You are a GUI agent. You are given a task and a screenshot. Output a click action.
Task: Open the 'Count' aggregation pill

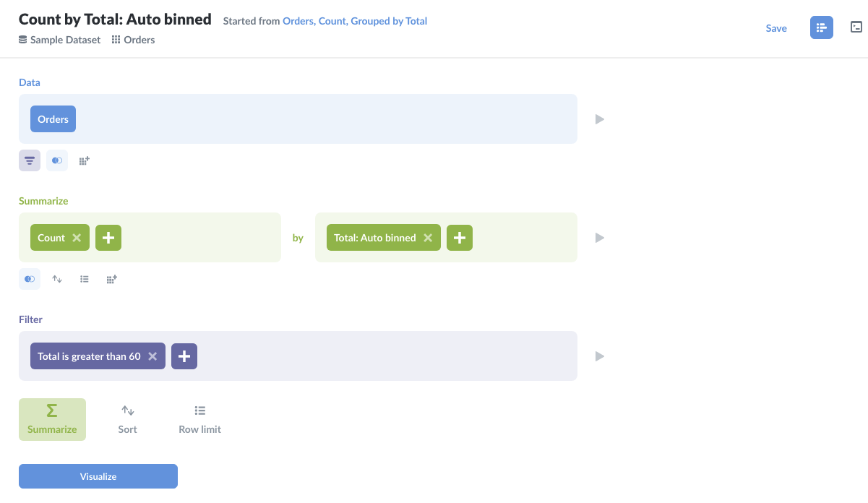pyautogui.click(x=53, y=237)
